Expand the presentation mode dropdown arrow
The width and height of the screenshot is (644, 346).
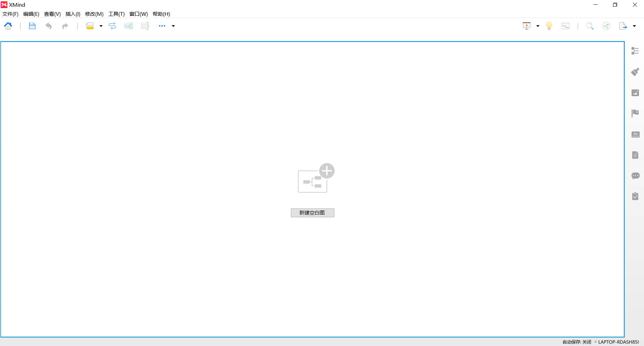pyautogui.click(x=537, y=26)
